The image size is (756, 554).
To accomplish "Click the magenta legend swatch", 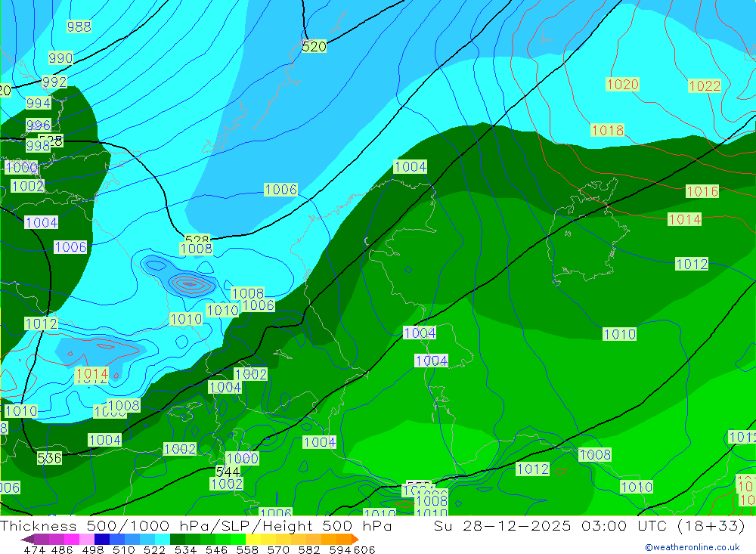I will [x=70, y=539].
